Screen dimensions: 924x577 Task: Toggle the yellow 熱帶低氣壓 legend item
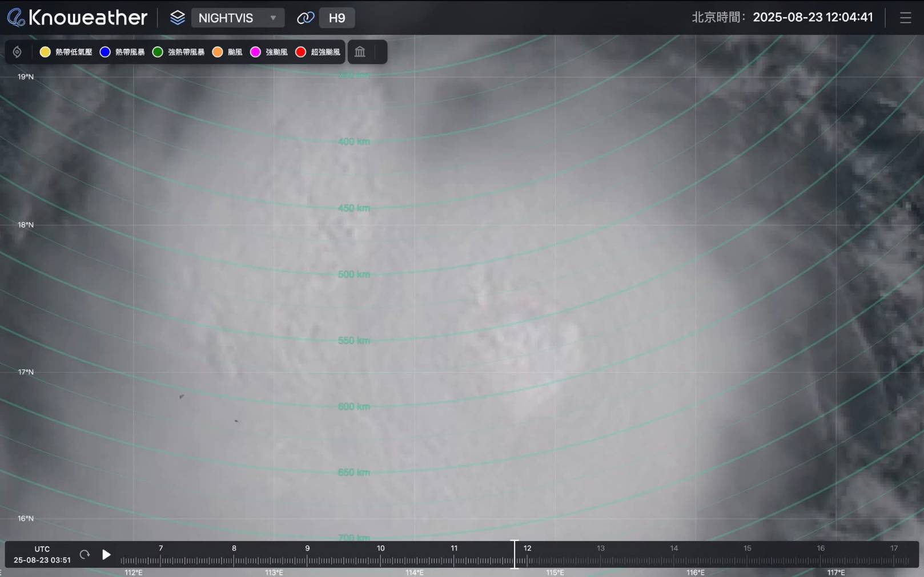coord(66,52)
